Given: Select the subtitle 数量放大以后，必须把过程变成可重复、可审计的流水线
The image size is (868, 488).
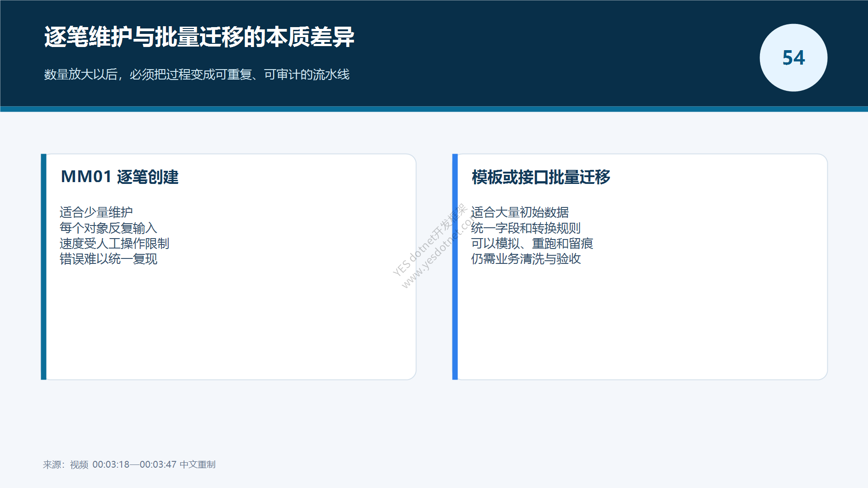Looking at the screenshot, I should [197, 75].
